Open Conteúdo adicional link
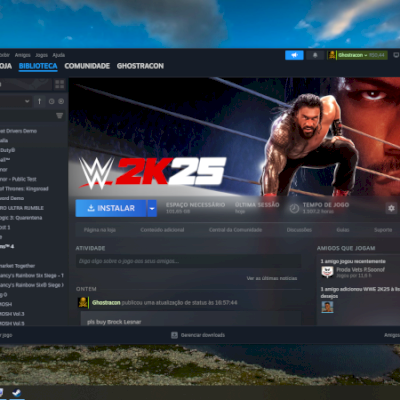The height and width of the screenshot is (400, 400). tap(162, 230)
